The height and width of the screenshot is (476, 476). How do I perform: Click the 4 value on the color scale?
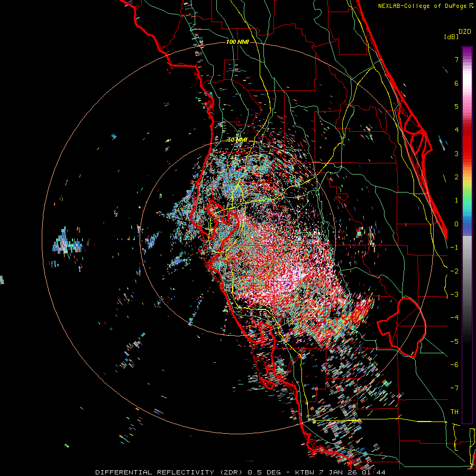click(x=456, y=130)
